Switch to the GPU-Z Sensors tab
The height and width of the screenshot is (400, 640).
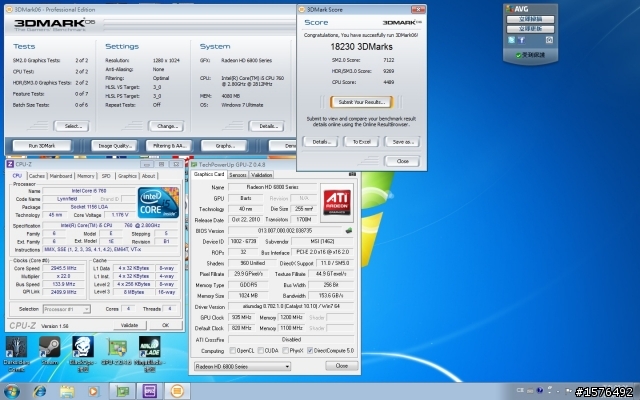click(x=238, y=175)
